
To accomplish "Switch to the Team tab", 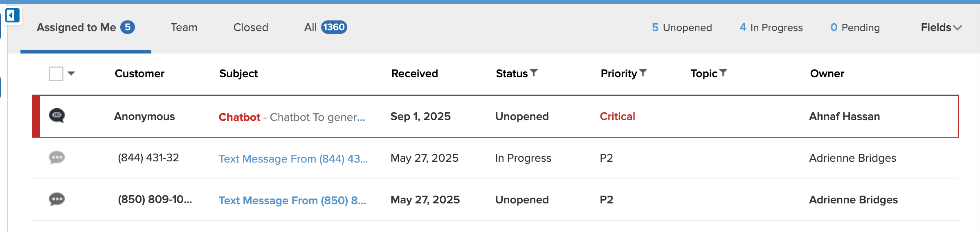I will click(x=184, y=27).
